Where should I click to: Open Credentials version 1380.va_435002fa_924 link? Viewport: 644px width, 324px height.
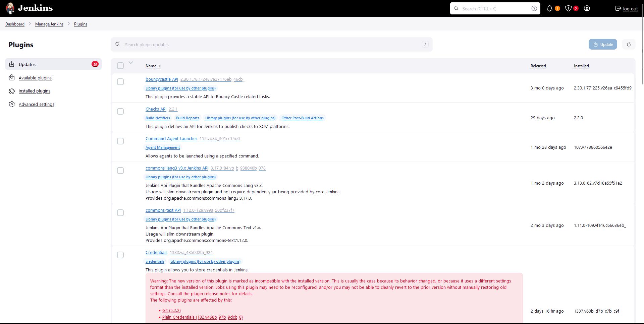coord(191,253)
